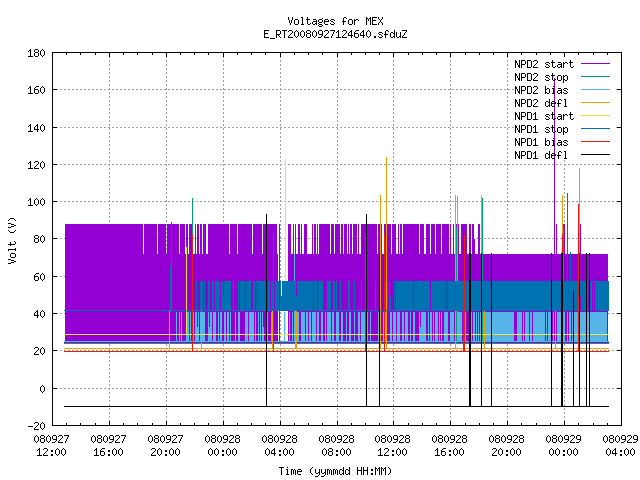This screenshot has height=480, width=640.
Task: Click the "Volt (V)" vertical axis label
Action: coord(12,240)
